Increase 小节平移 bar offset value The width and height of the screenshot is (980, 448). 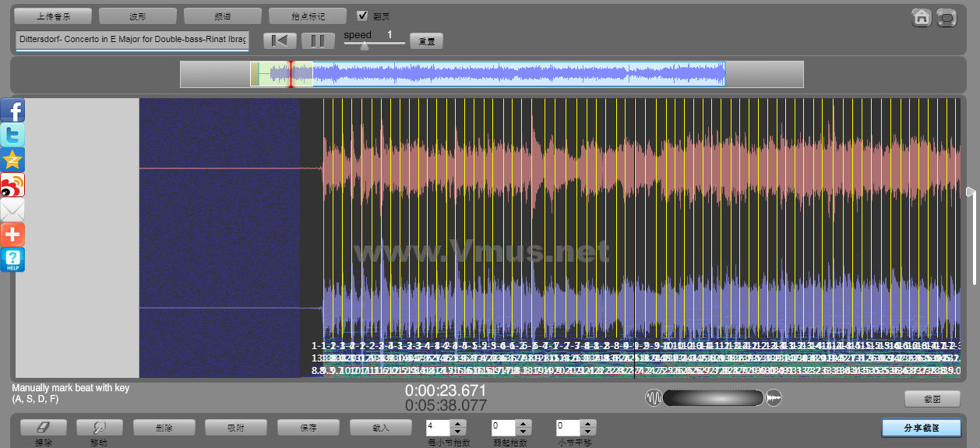click(x=589, y=423)
